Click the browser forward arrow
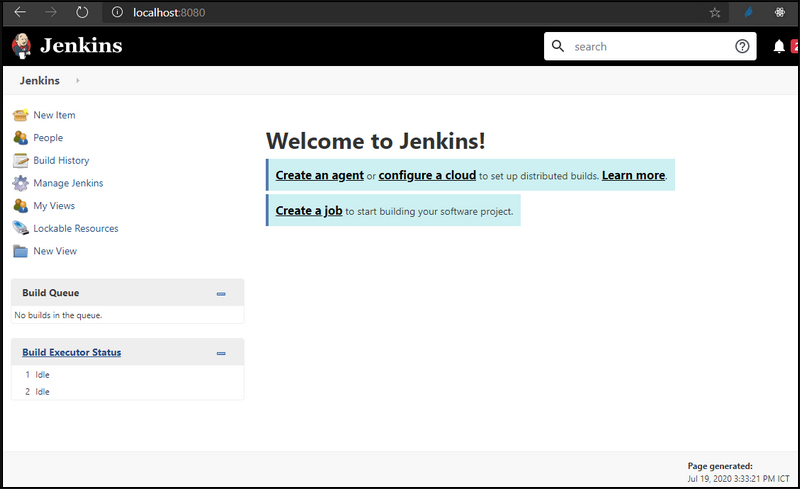 51,12
